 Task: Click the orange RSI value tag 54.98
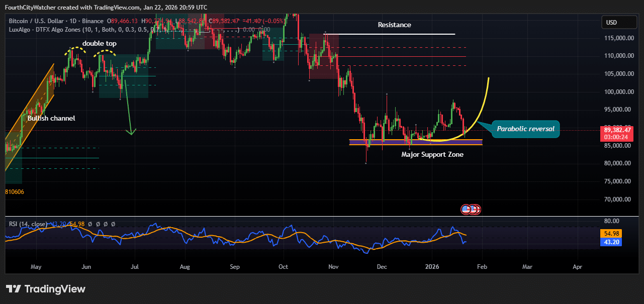pos(611,234)
